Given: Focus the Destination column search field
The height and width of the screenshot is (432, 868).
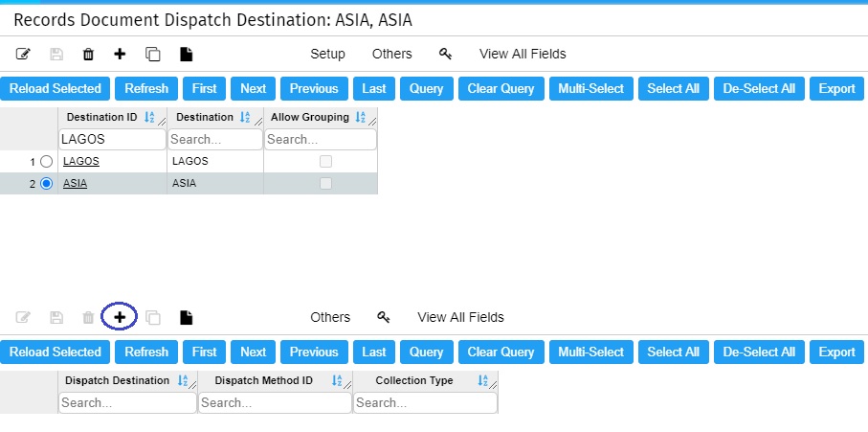Looking at the screenshot, I should click(215, 140).
